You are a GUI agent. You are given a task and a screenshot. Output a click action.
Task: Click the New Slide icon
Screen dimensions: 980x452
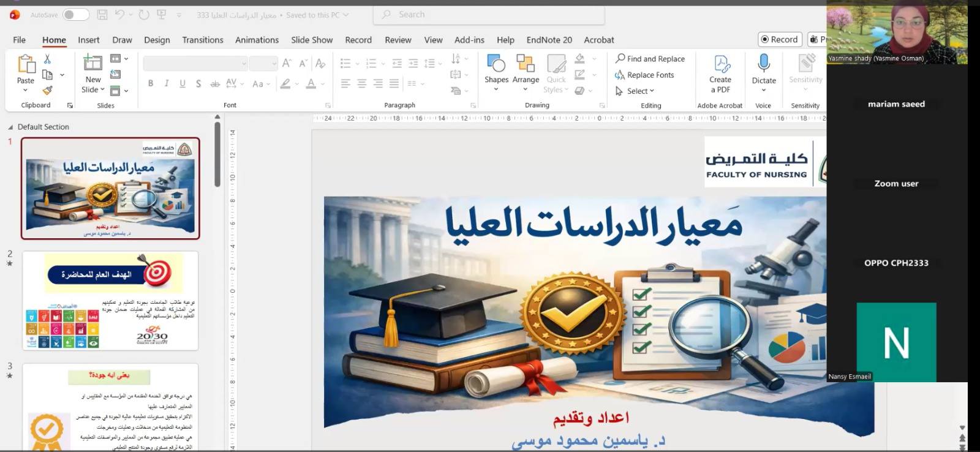93,63
